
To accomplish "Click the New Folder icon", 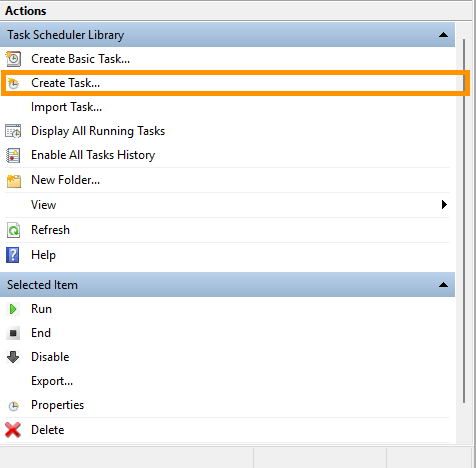I will pos(13,181).
